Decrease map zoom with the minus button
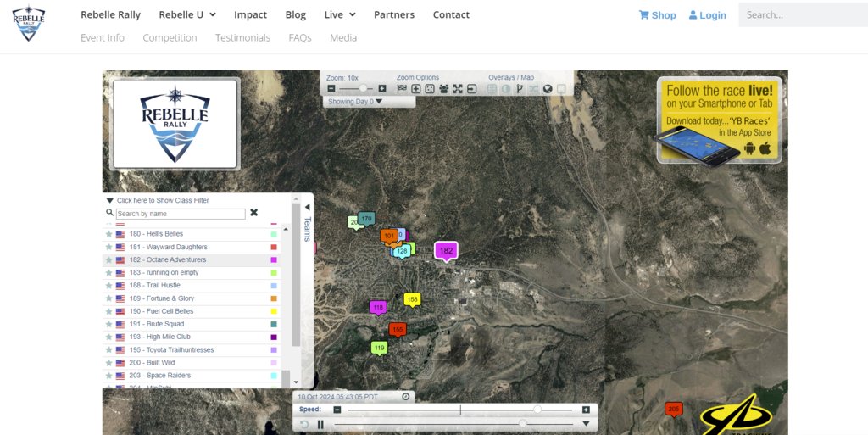This screenshot has height=435, width=868. tap(331, 88)
